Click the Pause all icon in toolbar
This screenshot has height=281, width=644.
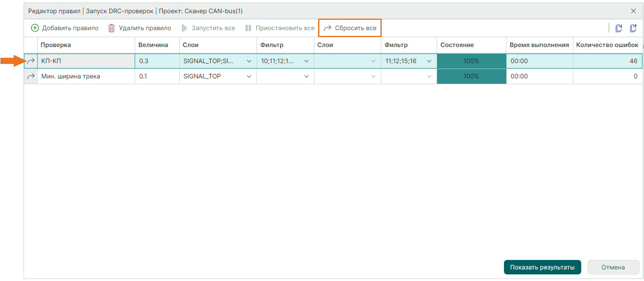coord(248,28)
